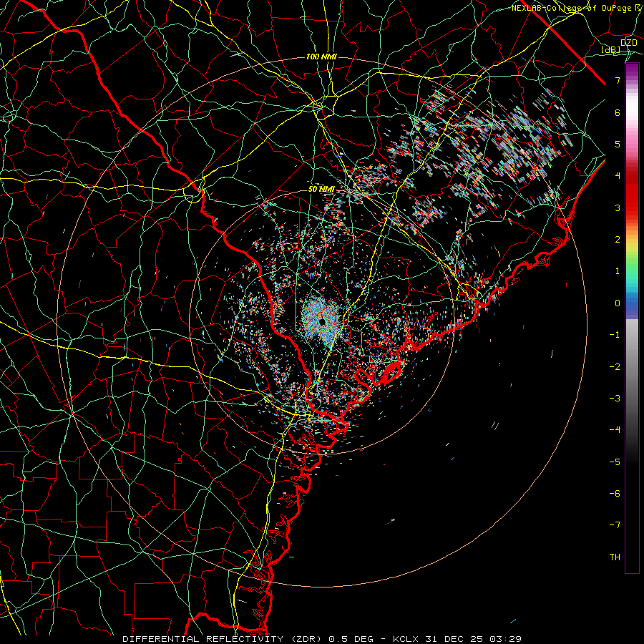This screenshot has width=644, height=644.
Task: Click the "-4" value on the color scale
Action: [615, 430]
